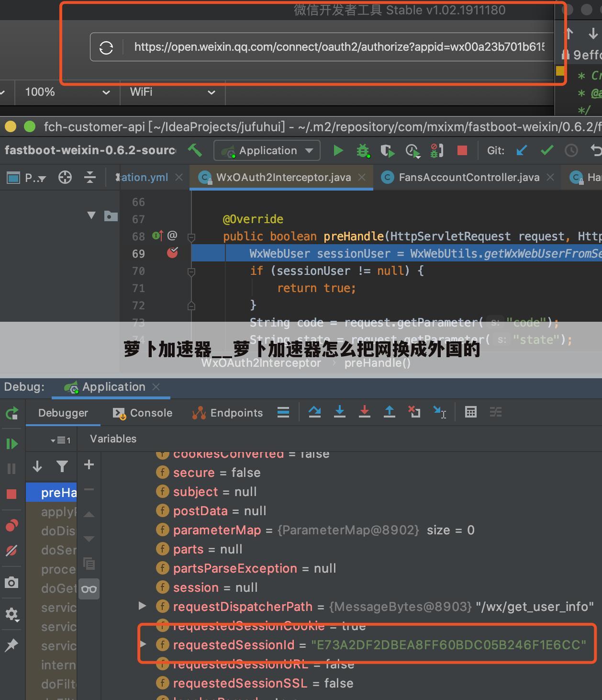Open the debugger settings gear
The height and width of the screenshot is (700, 602).
(x=12, y=614)
